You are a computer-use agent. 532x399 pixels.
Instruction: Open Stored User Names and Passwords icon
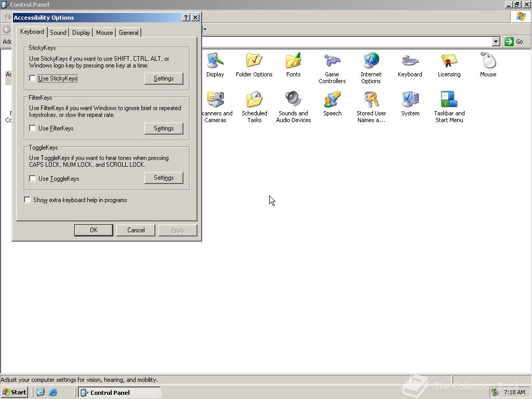click(x=371, y=107)
